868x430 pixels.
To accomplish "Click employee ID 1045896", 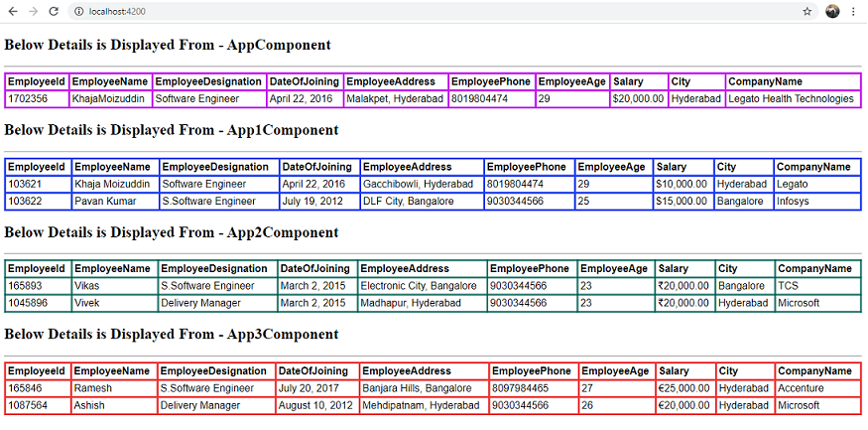I will (x=28, y=303).
